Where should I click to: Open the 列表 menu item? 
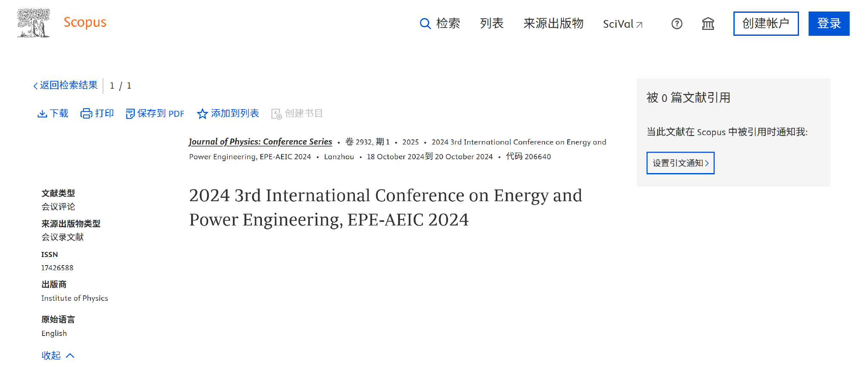[491, 23]
